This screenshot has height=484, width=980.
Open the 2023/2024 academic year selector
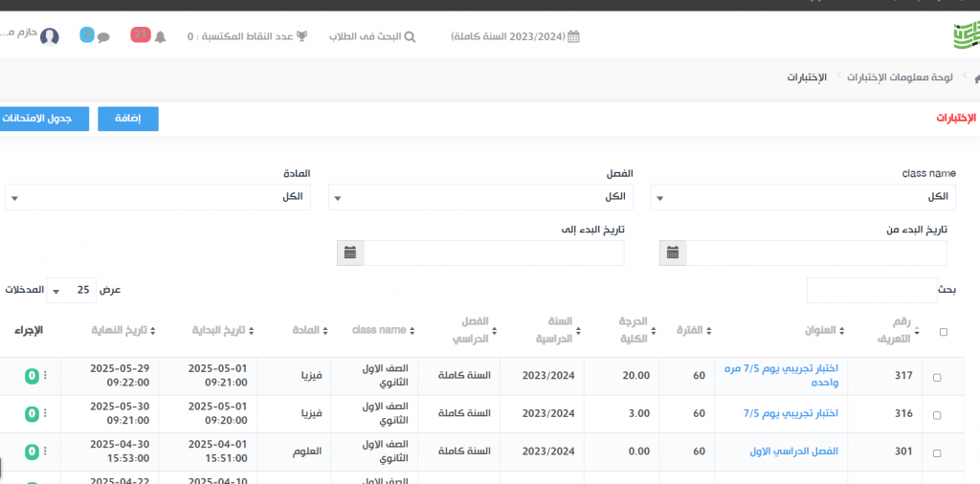516,36
